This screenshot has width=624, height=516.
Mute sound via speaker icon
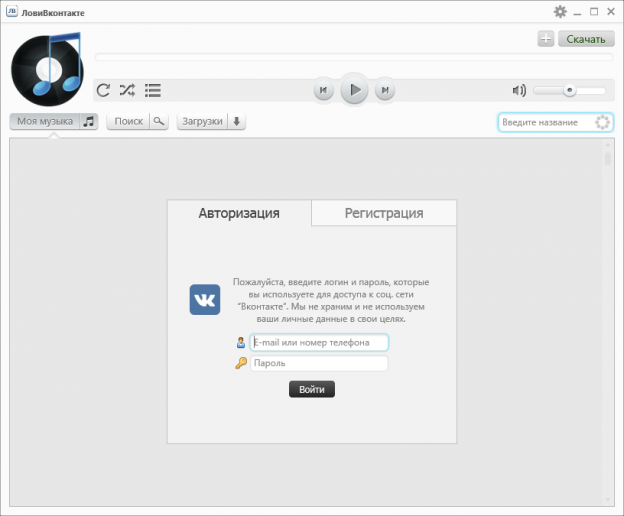[x=519, y=90]
